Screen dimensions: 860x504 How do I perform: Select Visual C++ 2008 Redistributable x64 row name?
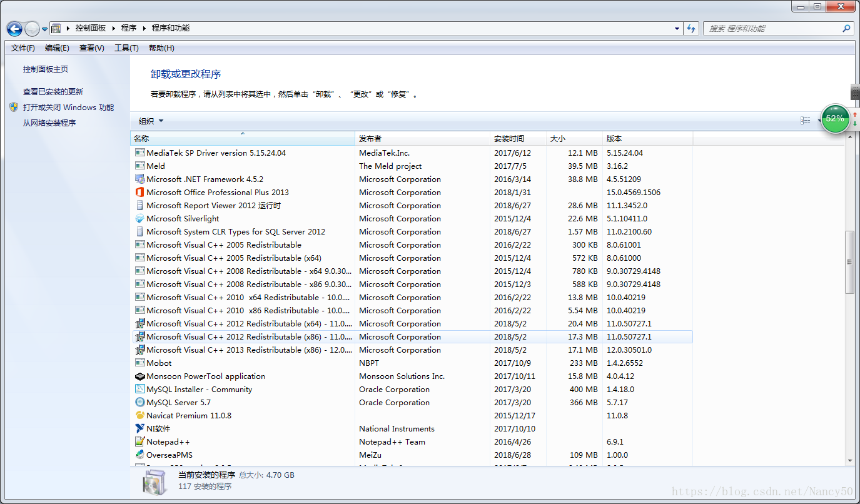(249, 271)
